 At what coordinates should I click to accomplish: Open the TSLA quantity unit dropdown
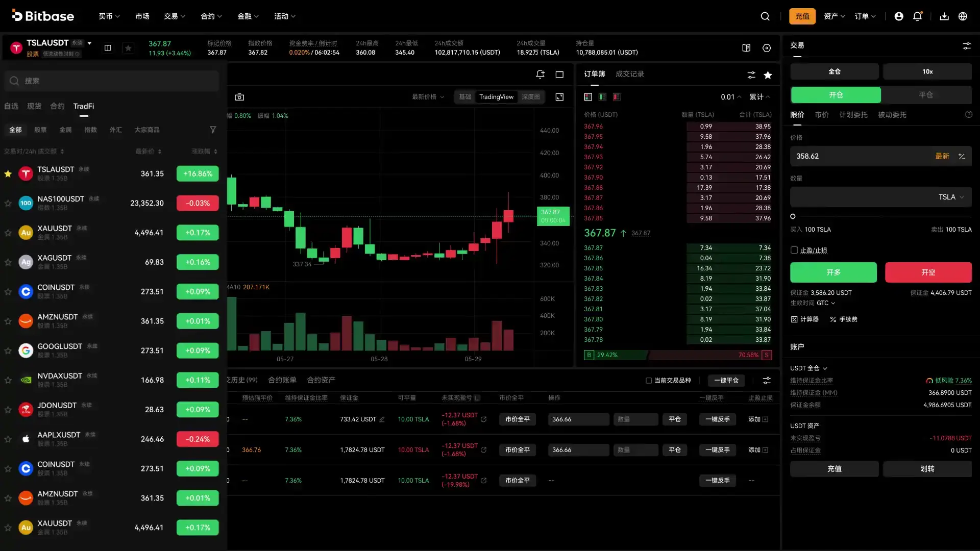951,197
